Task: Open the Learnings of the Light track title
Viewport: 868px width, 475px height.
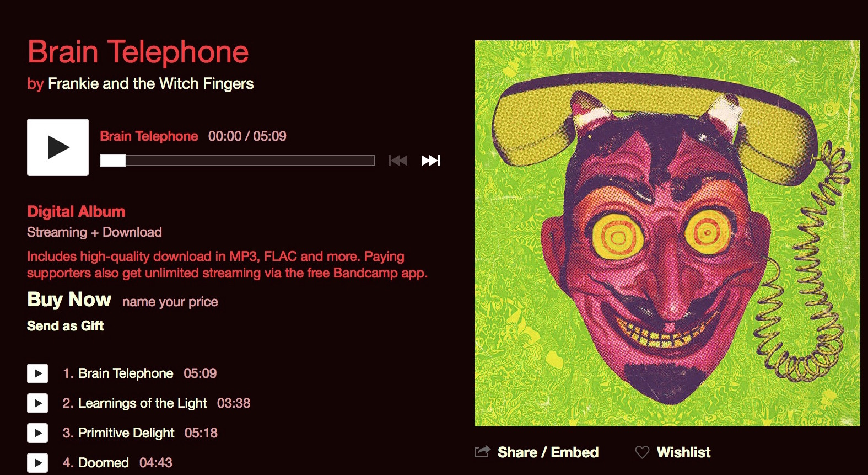Action: pos(142,403)
